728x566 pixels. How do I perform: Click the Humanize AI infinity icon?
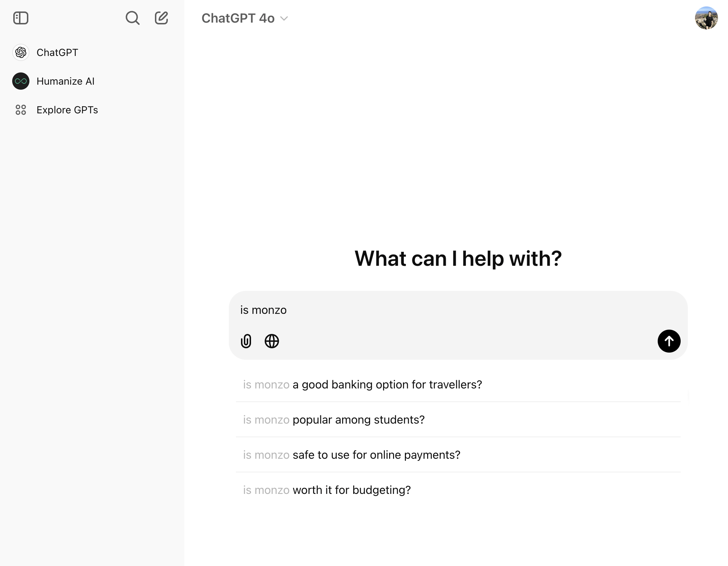coord(21,81)
